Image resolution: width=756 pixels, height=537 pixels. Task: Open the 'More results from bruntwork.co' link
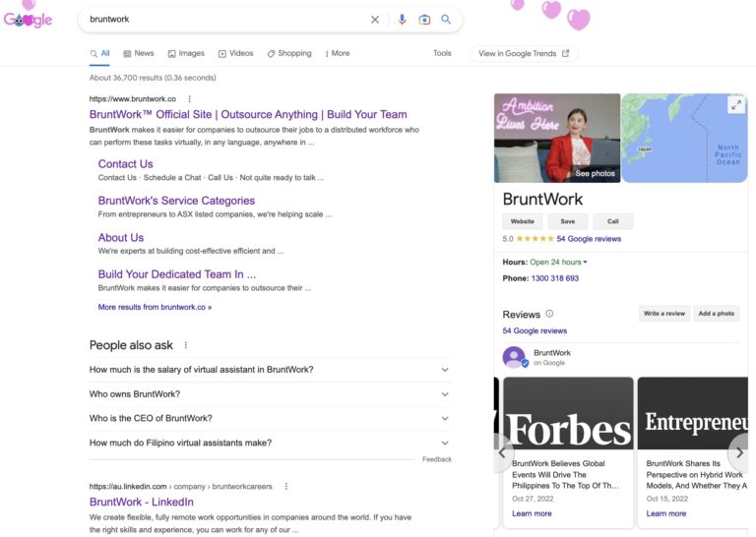coord(155,307)
